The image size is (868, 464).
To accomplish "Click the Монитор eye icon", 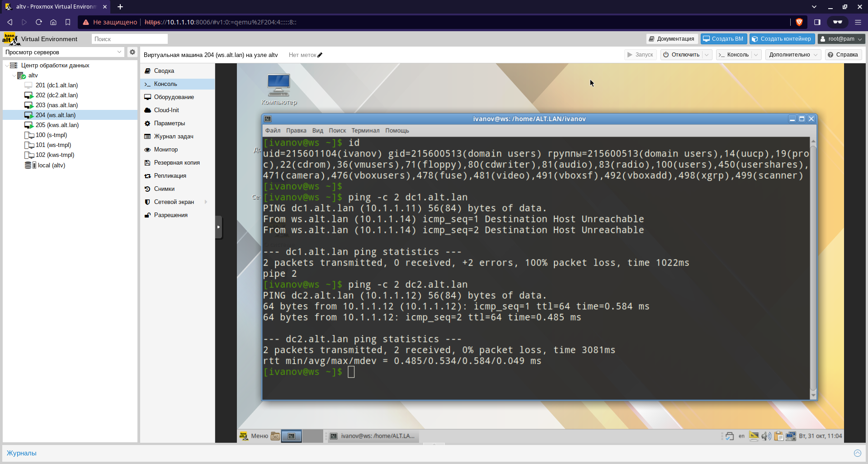I will [147, 150].
